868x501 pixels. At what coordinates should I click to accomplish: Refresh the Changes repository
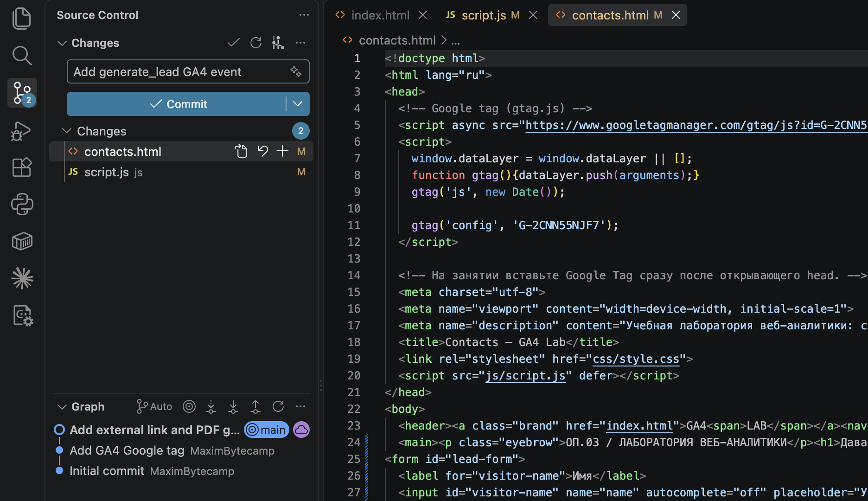256,43
